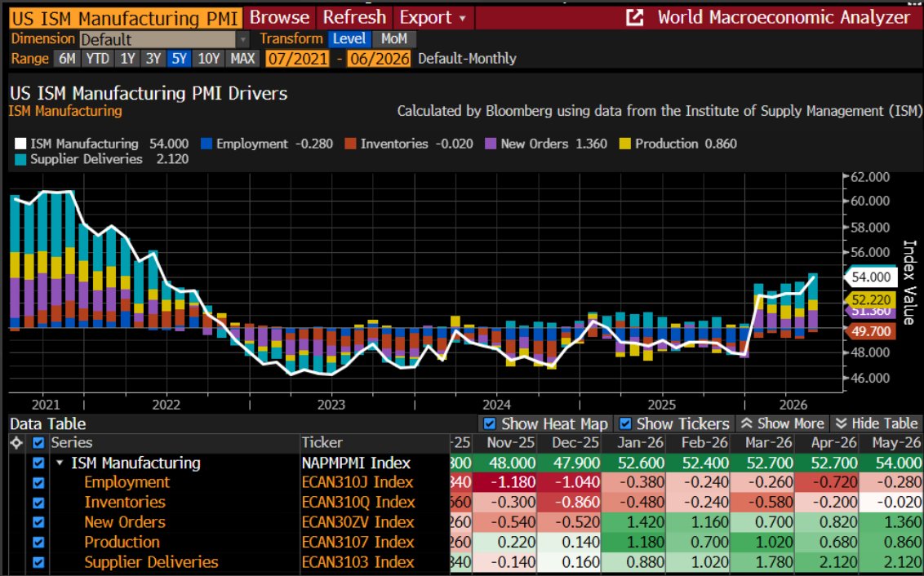This screenshot has width=924, height=576.
Task: Click the Dimension Default input box
Action: coord(158,39)
